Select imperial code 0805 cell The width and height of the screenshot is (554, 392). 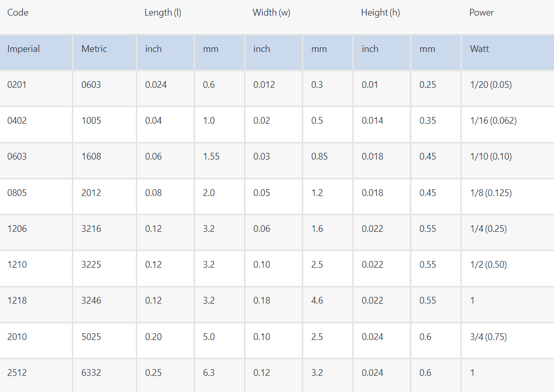17,193
